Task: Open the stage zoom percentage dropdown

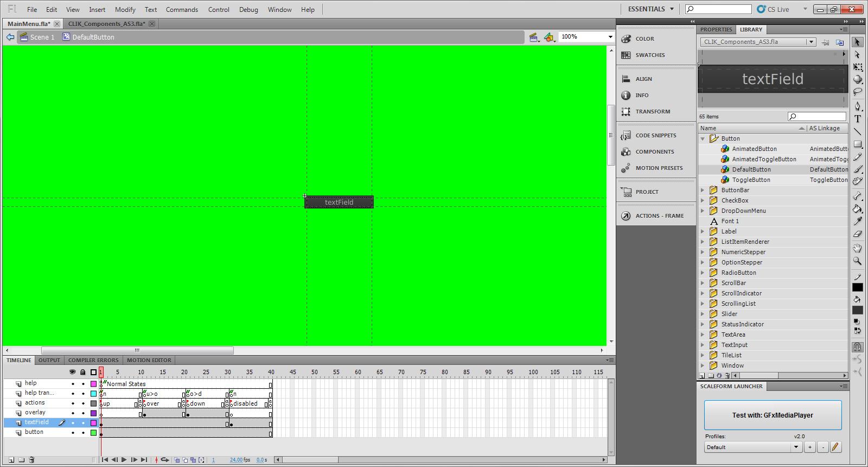Action: tap(610, 37)
